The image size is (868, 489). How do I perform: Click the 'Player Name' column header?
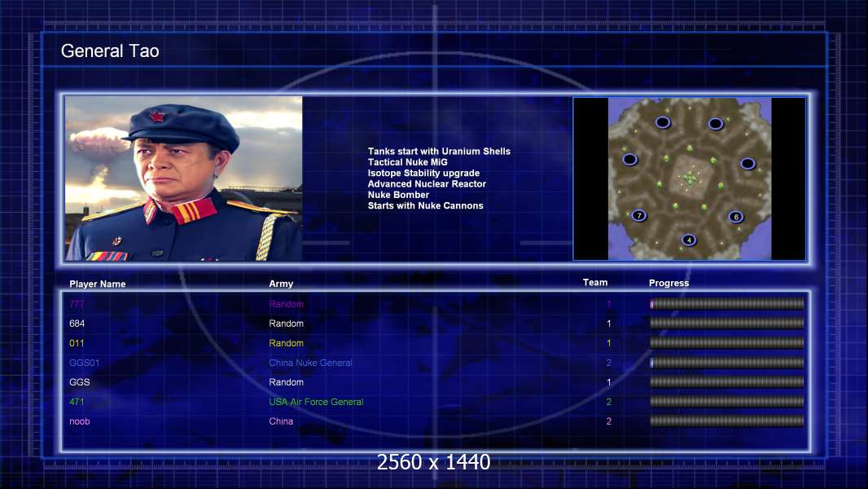click(x=98, y=284)
